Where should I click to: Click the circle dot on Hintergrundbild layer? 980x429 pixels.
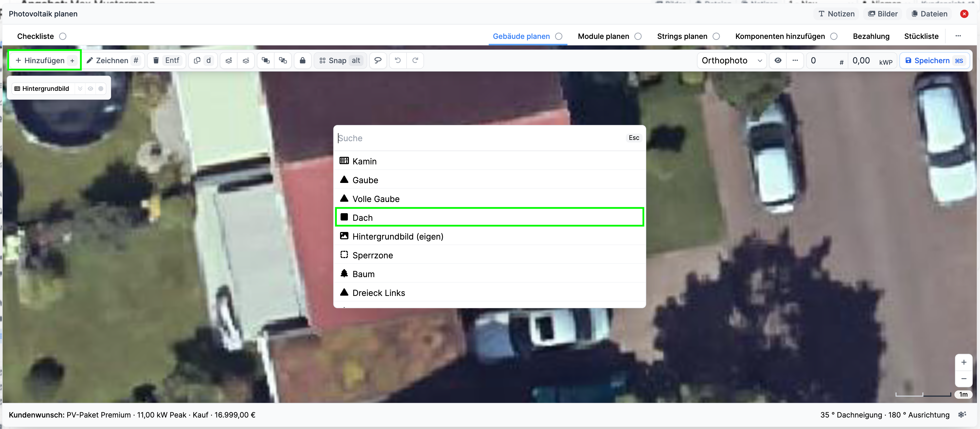101,89
